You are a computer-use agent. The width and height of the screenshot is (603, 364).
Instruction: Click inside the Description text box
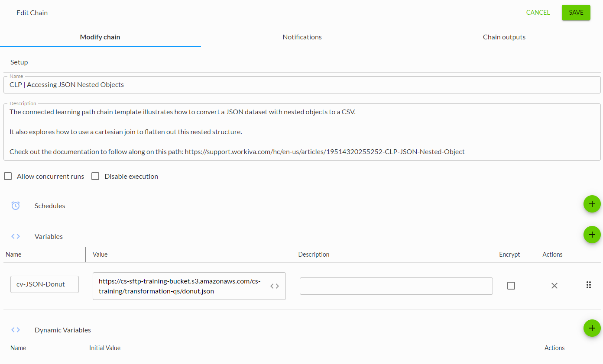tap(301, 132)
